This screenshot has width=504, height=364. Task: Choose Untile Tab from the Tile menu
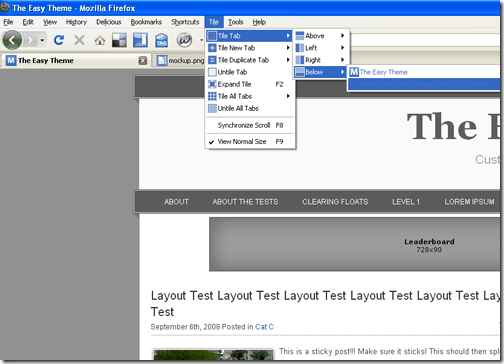(249, 72)
